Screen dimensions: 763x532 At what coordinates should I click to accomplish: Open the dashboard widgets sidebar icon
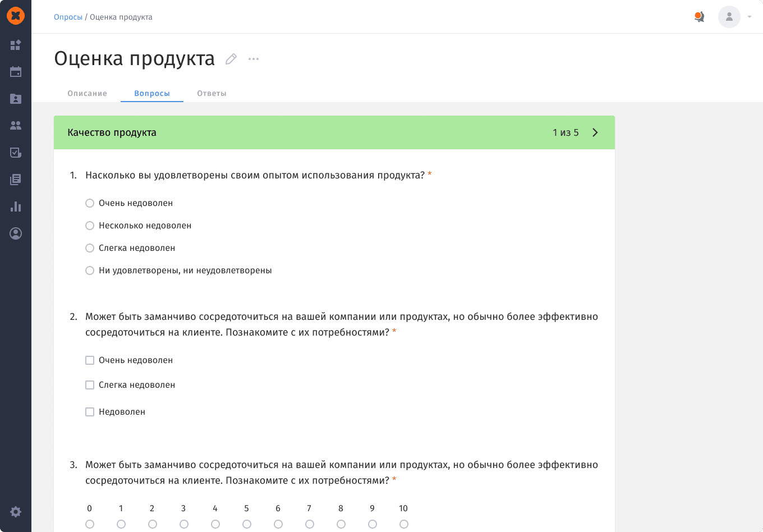pyautogui.click(x=16, y=45)
